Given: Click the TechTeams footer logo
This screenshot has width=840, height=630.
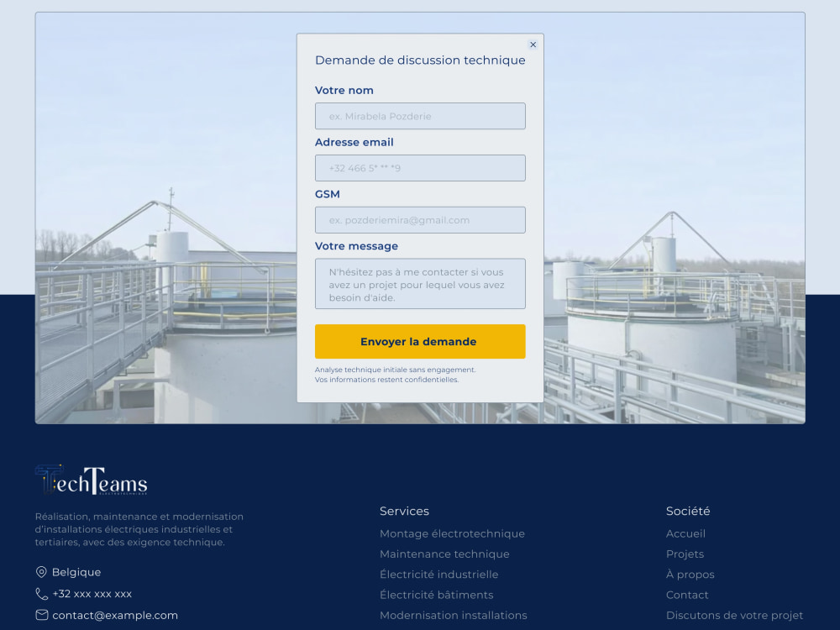Looking at the screenshot, I should (x=92, y=480).
